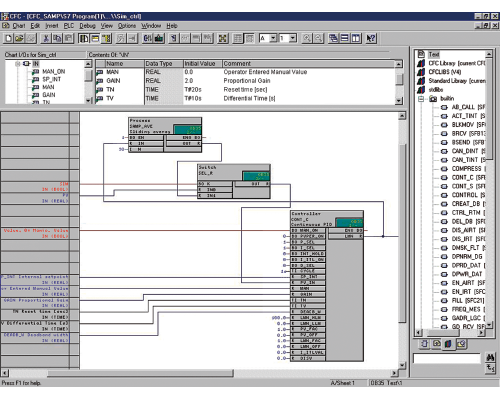The height and width of the screenshot is (400, 500).
Task: Click the Zoom out magnifier icon
Action: (x=318, y=38)
